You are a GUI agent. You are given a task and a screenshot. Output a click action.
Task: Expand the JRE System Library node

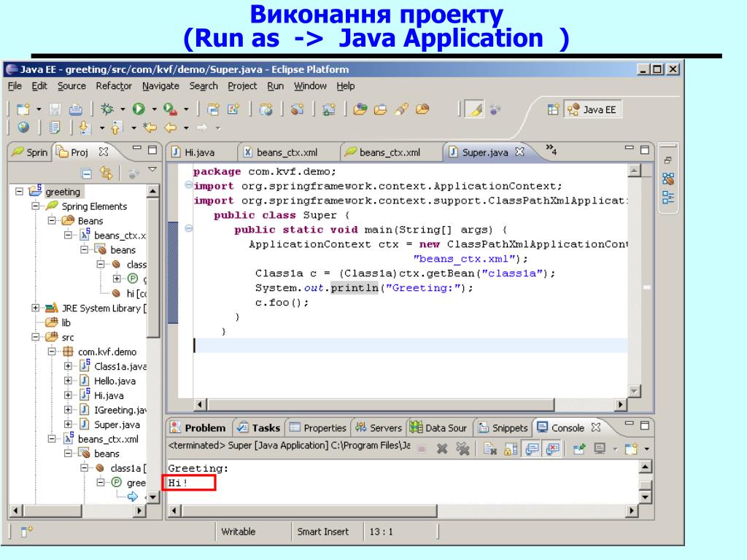pos(35,308)
